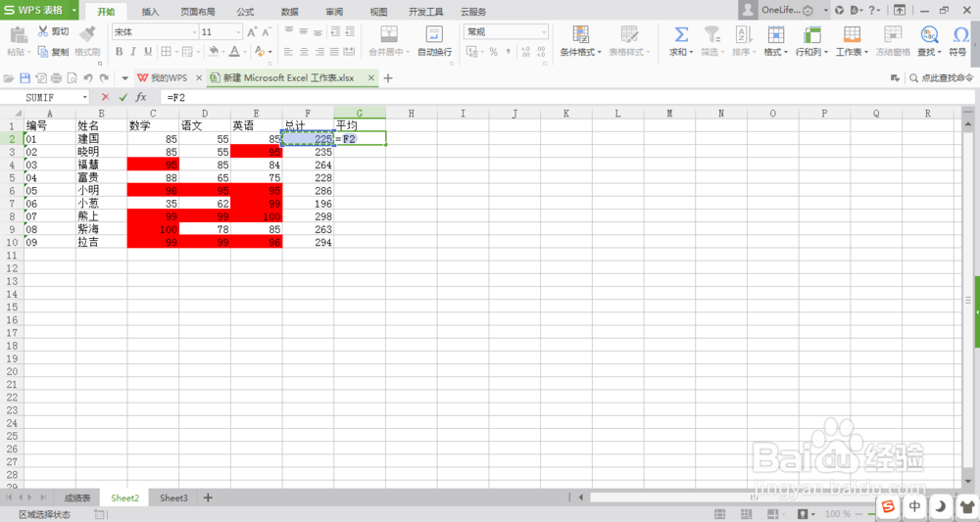
Task: Toggle the moon icon in Sogou input bar
Action: click(x=941, y=506)
